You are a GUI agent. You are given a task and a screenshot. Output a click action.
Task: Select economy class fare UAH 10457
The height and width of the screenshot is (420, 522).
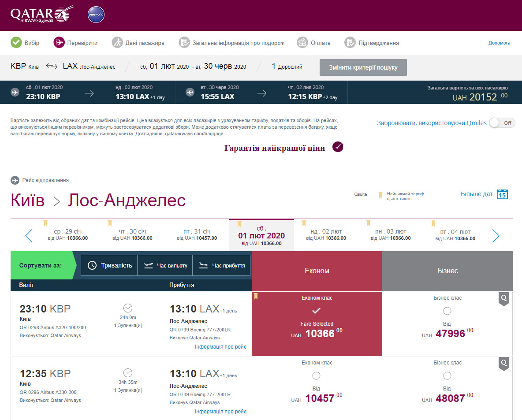pyautogui.click(x=316, y=376)
